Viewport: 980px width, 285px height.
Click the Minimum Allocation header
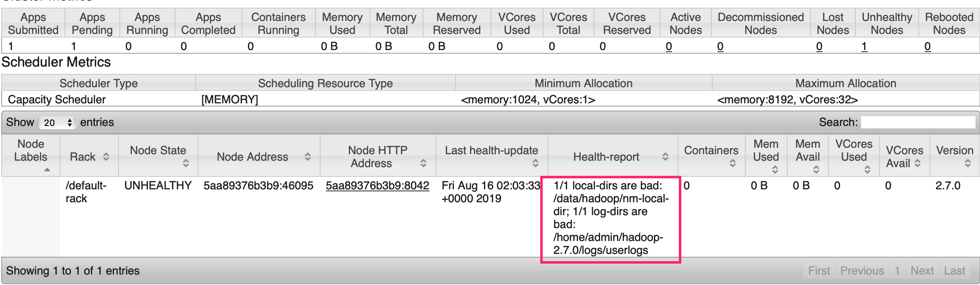584,83
